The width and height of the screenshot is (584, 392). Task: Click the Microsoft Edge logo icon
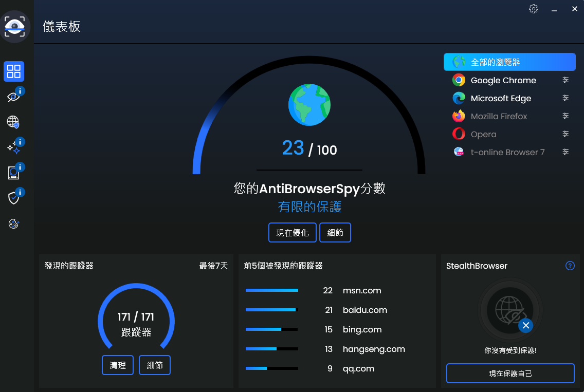(x=459, y=98)
